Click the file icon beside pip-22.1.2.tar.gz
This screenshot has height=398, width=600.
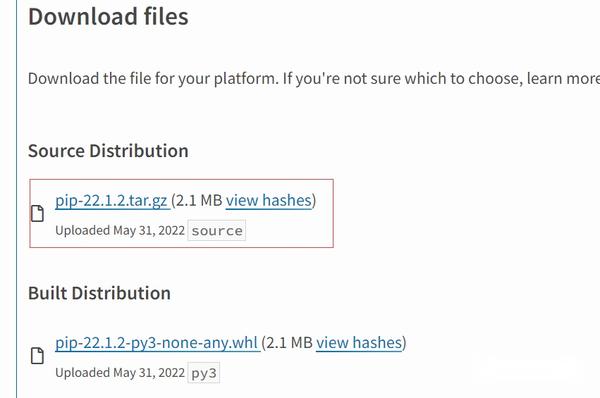[37, 214]
